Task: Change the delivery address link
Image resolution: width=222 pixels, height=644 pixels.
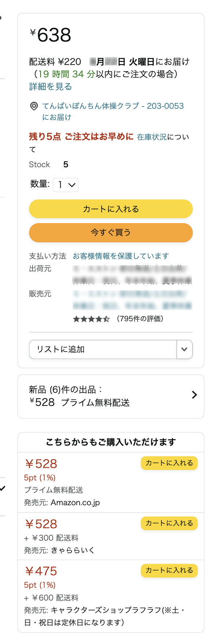Action: 112,106
